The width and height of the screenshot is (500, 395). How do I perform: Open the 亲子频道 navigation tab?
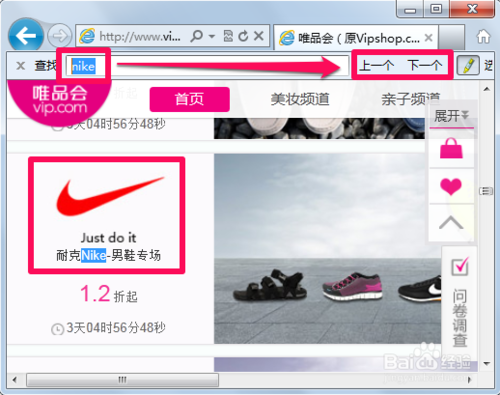coord(411,99)
